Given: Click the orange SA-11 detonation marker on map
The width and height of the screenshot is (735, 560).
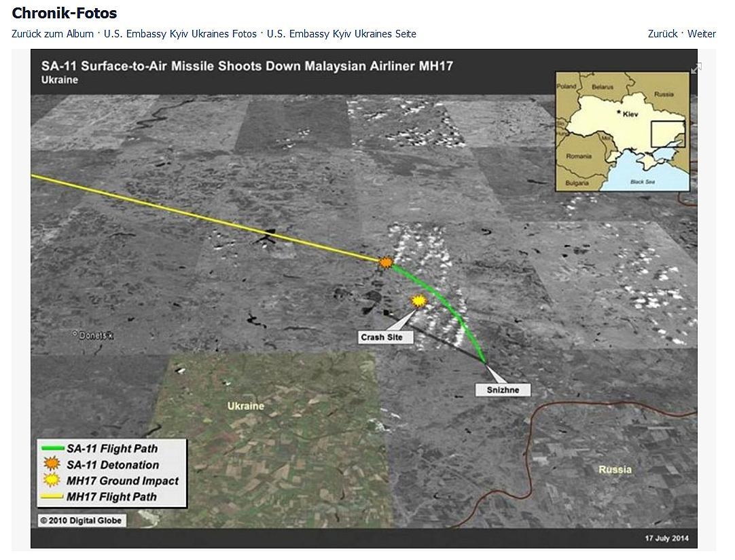Looking at the screenshot, I should click(x=386, y=262).
